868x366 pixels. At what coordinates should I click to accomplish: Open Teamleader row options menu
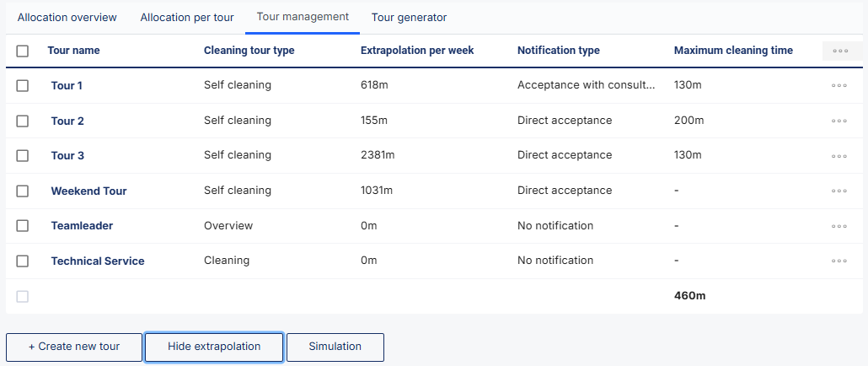[839, 227]
